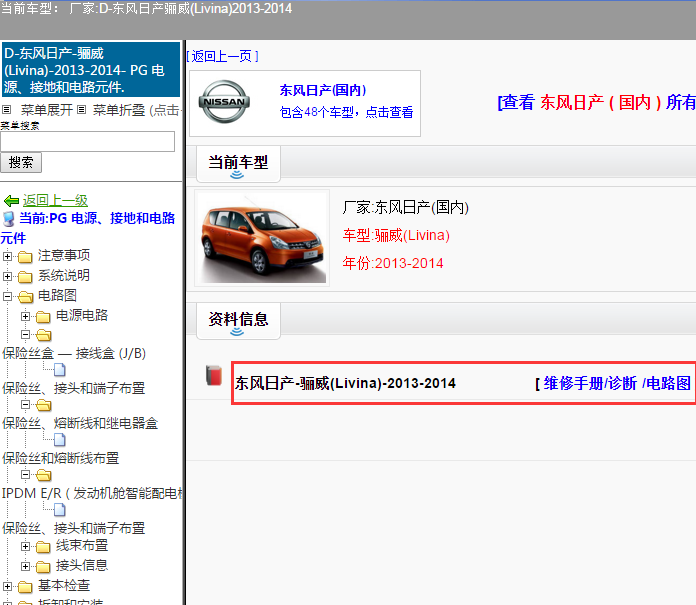Click the menu collapse icon before 菜单折叠
The width and height of the screenshot is (696, 605).
click(82, 110)
